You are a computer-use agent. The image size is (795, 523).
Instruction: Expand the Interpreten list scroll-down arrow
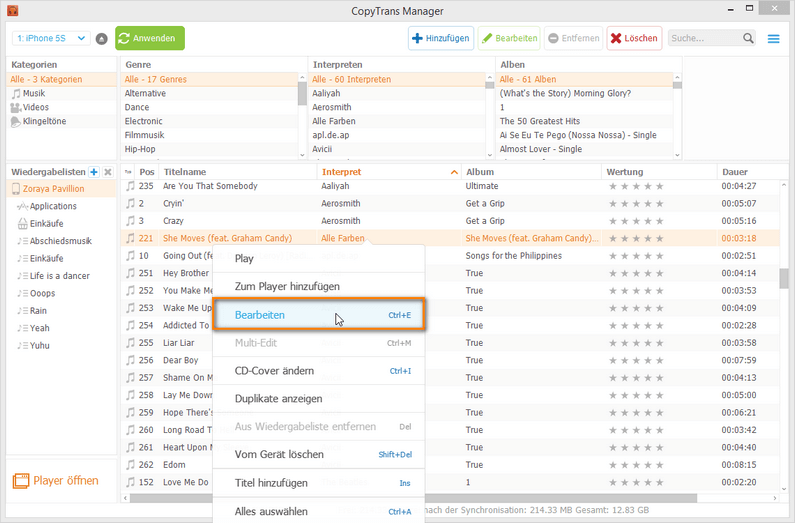pyautogui.click(x=490, y=155)
